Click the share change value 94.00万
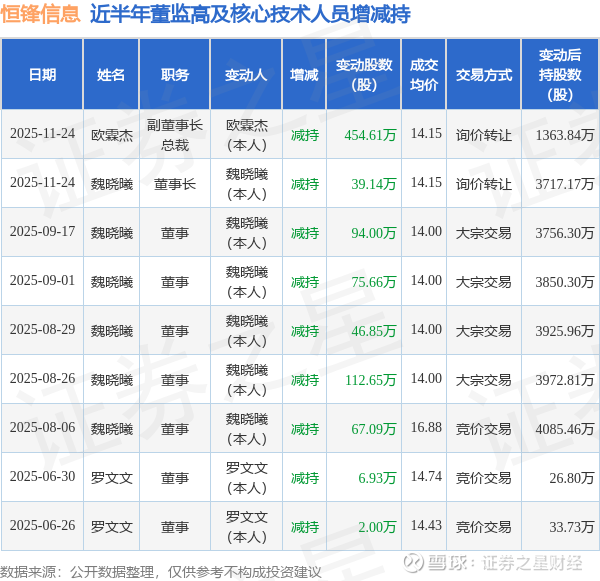Viewport: 600px width, 581px height. 373,233
